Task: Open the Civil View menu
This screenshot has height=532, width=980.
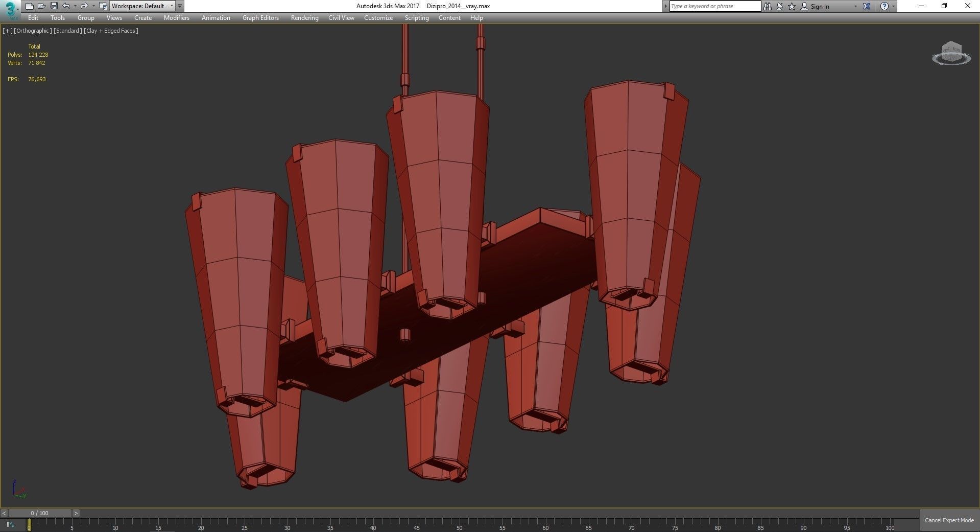Action: tap(341, 18)
